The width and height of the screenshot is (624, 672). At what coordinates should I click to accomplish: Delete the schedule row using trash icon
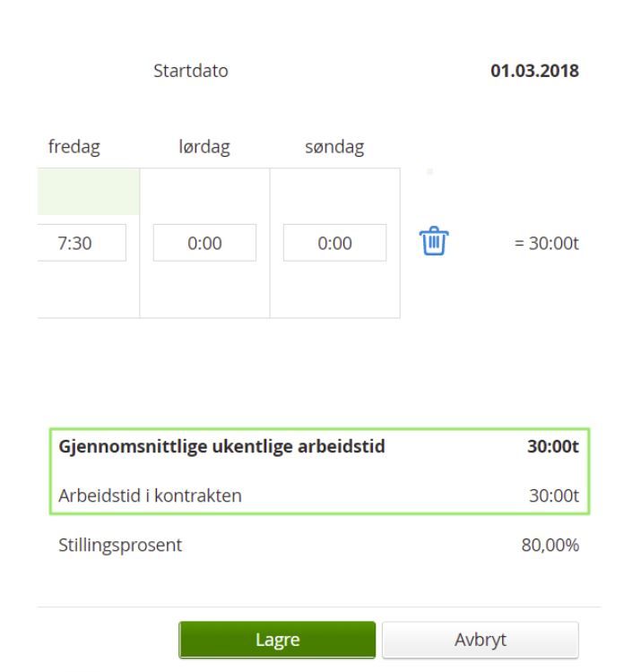(x=433, y=242)
